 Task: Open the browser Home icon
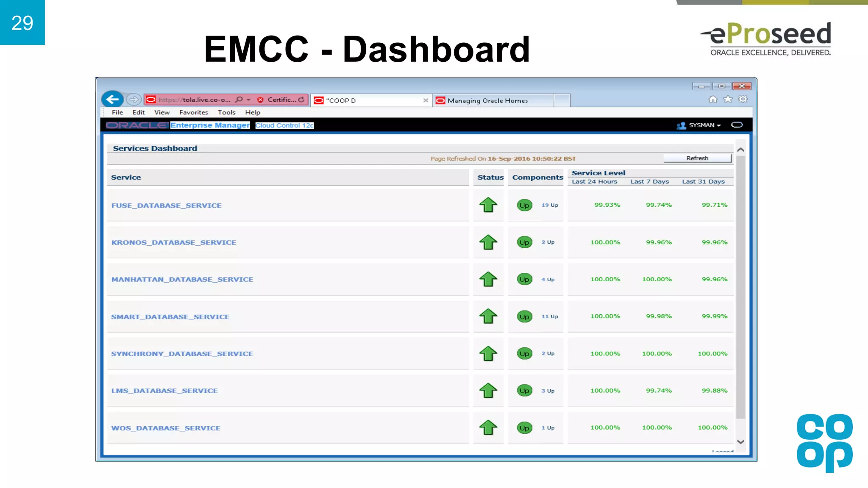[x=713, y=99]
